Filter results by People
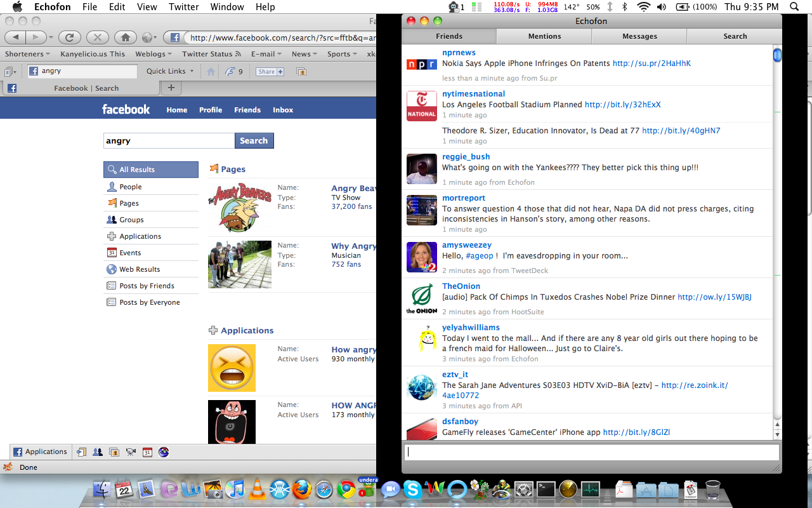The width and height of the screenshot is (812, 508). [x=151, y=187]
